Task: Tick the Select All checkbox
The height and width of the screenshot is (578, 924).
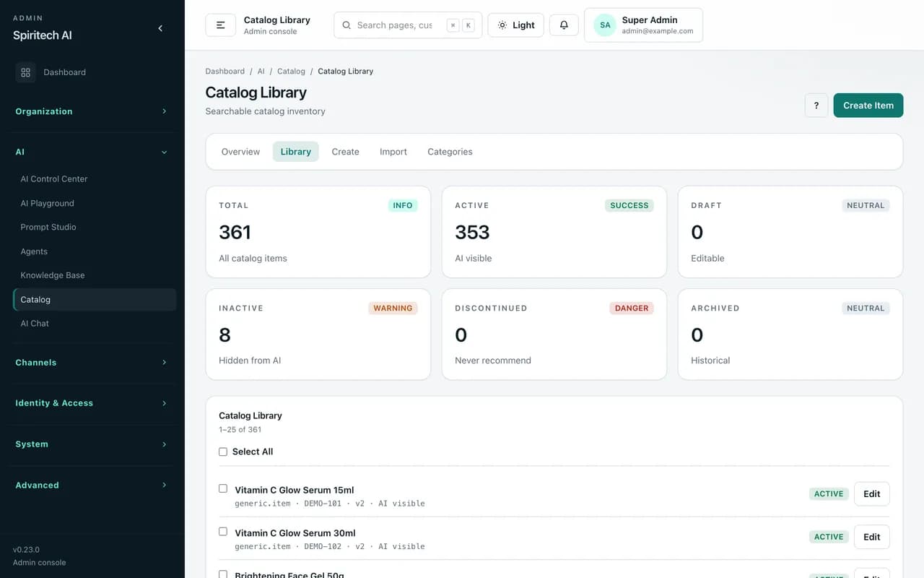Action: pos(223,452)
